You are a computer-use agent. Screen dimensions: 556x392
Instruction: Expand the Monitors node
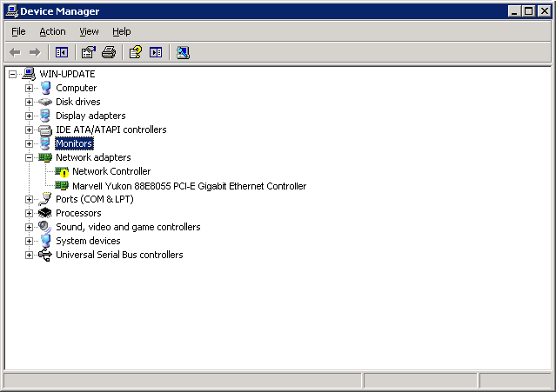click(29, 143)
